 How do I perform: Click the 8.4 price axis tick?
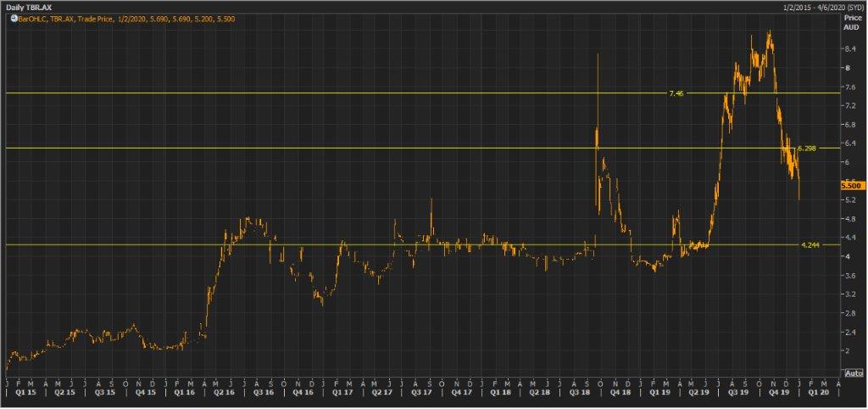click(847, 49)
